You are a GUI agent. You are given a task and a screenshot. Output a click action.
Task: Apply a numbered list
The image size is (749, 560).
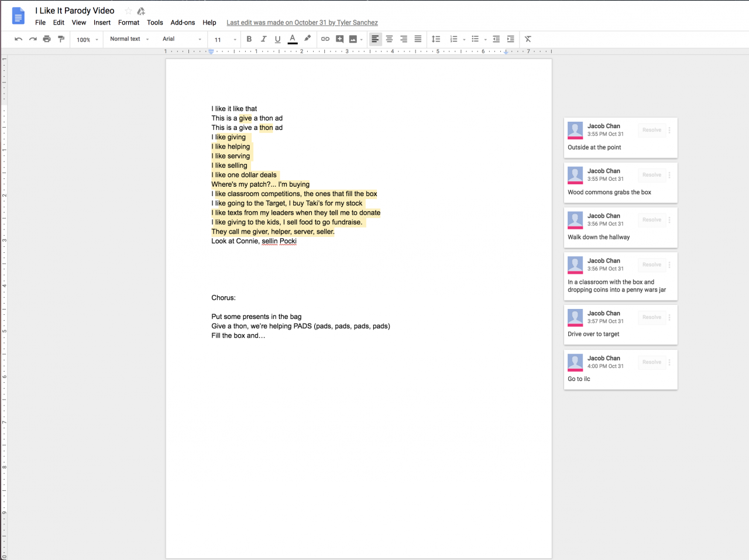pyautogui.click(x=453, y=39)
